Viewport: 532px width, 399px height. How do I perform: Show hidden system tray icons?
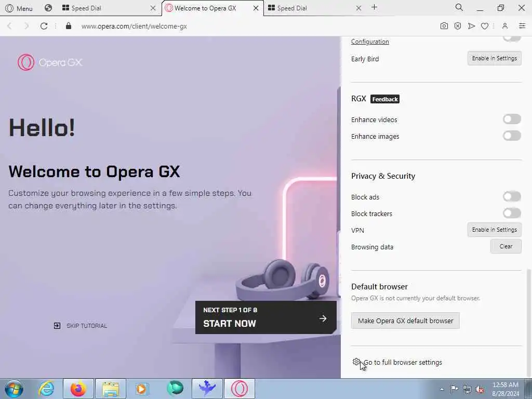pos(442,389)
